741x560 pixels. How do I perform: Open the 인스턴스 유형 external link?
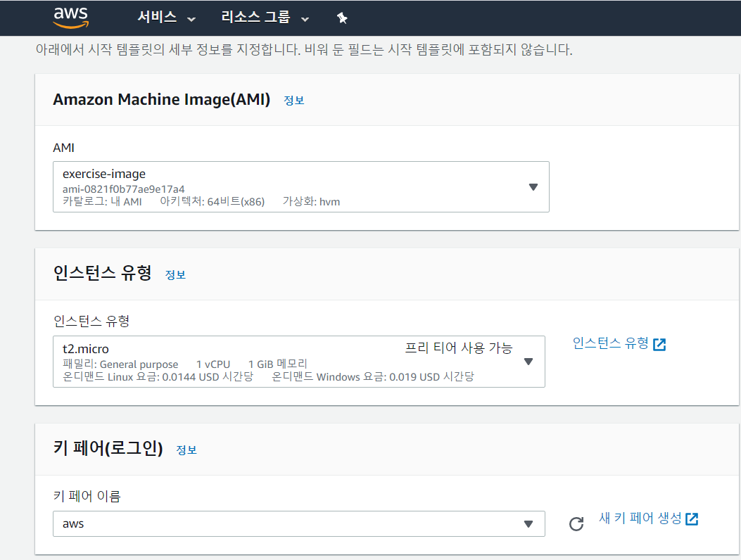(x=610, y=343)
